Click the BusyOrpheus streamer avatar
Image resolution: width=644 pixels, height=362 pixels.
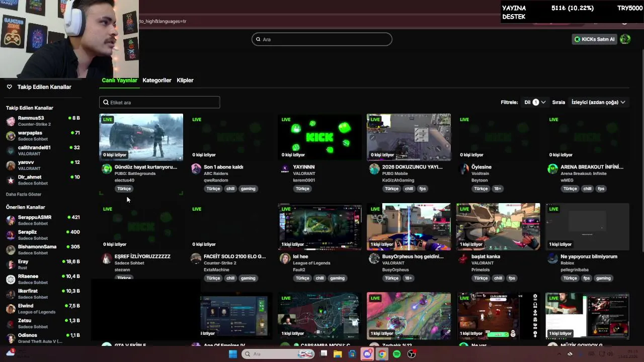[374, 258]
